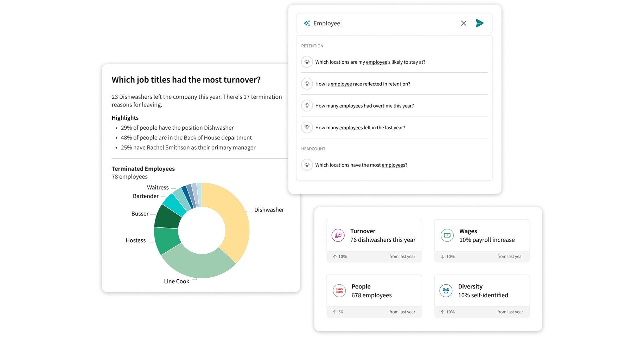Clear the search with the X icon
Screen dimensions: 644x337
(463, 23)
